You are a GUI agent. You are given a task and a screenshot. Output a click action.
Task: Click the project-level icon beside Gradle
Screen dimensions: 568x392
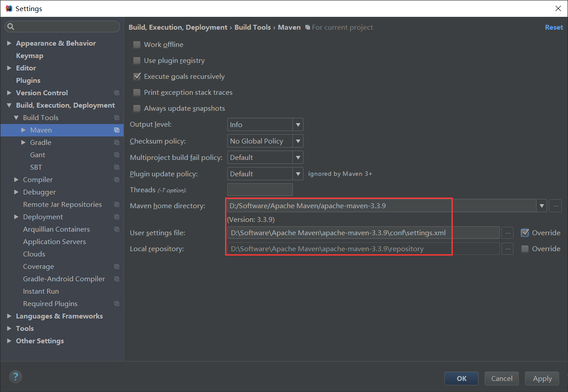point(117,143)
